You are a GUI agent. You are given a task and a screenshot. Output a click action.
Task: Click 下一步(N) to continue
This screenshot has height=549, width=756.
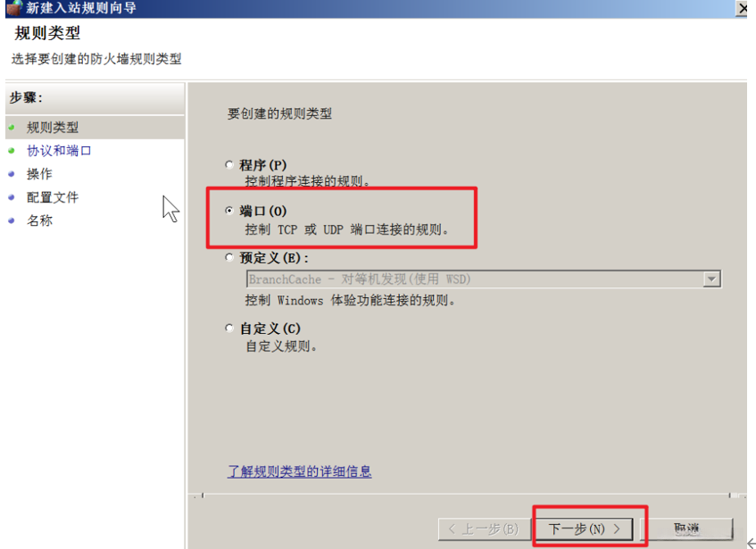pyautogui.click(x=585, y=528)
